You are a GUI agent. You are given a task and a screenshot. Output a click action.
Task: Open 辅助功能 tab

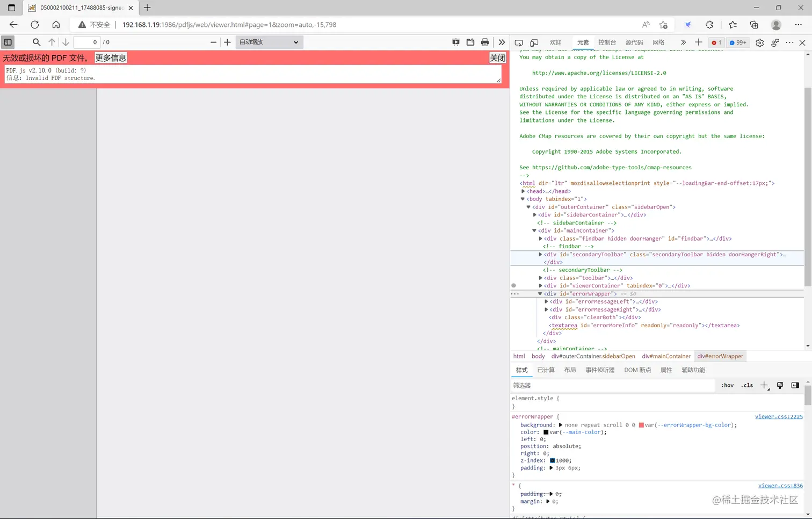[x=693, y=370]
